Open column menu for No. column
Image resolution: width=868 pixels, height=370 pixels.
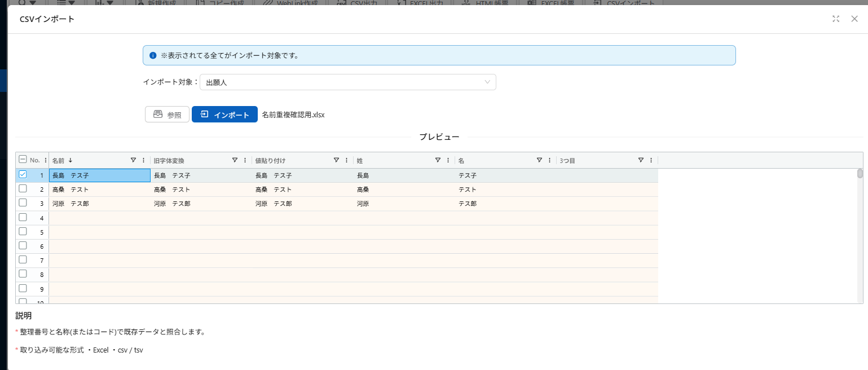click(x=46, y=160)
